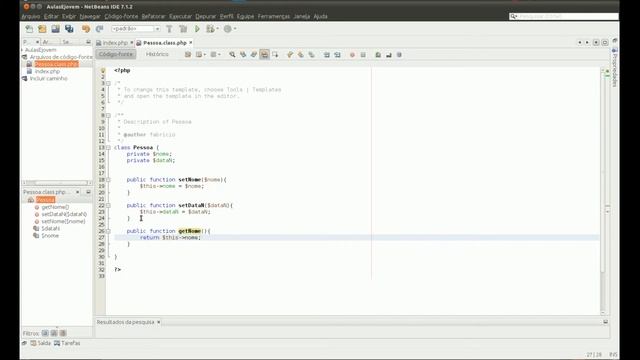Image resolution: width=640 pixels, height=360 pixels.
Task: Toggle rectangular selection in editor toolbar
Action: [x=275, y=54]
